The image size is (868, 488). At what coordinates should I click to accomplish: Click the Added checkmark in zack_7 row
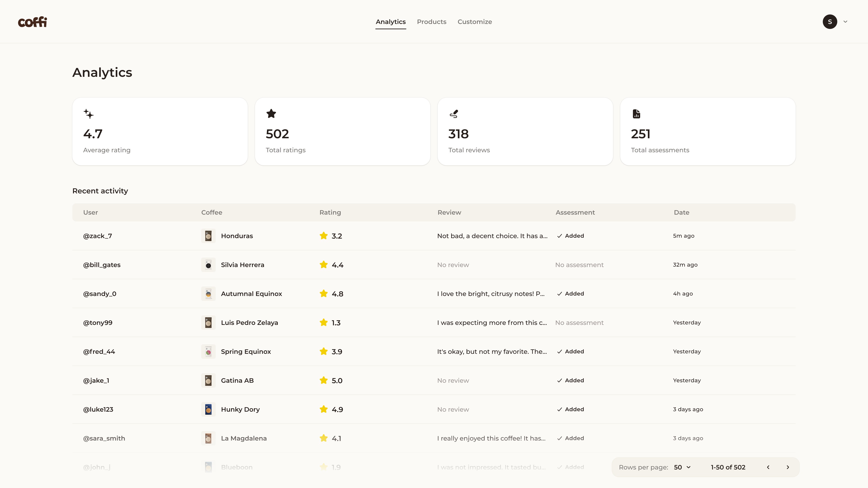(559, 236)
